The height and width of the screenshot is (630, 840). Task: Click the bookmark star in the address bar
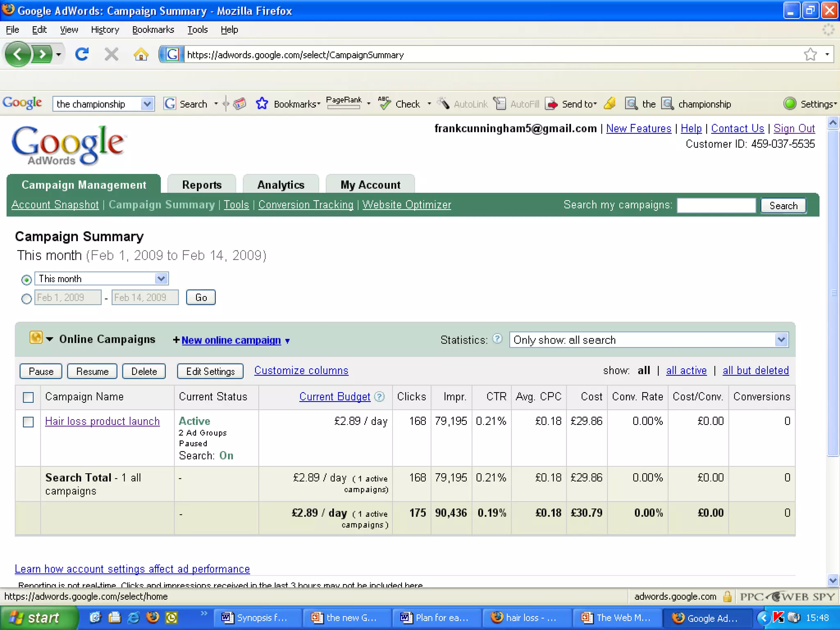[810, 54]
